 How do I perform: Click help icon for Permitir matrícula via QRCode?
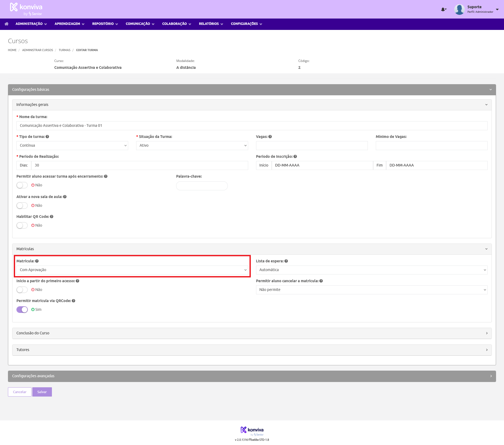(74, 301)
